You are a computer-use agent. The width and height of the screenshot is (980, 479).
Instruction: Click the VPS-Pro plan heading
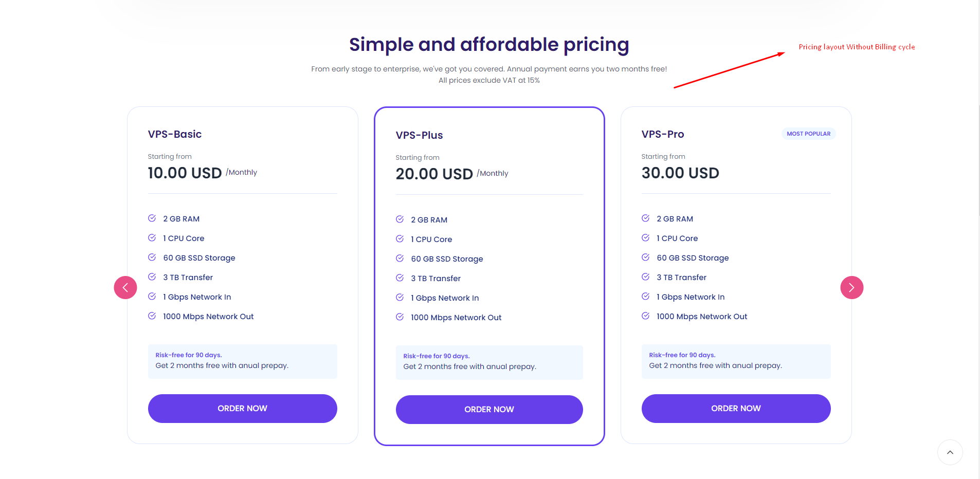pos(662,134)
